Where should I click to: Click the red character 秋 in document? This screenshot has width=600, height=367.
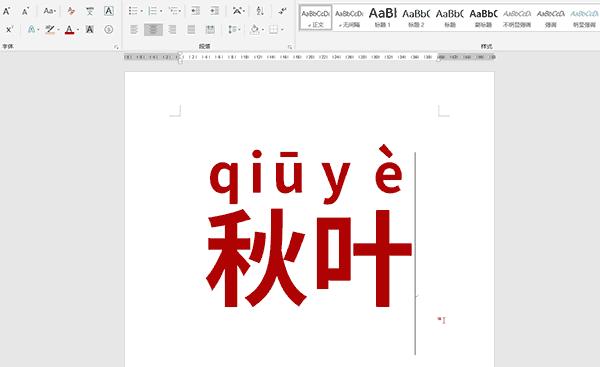(256, 258)
